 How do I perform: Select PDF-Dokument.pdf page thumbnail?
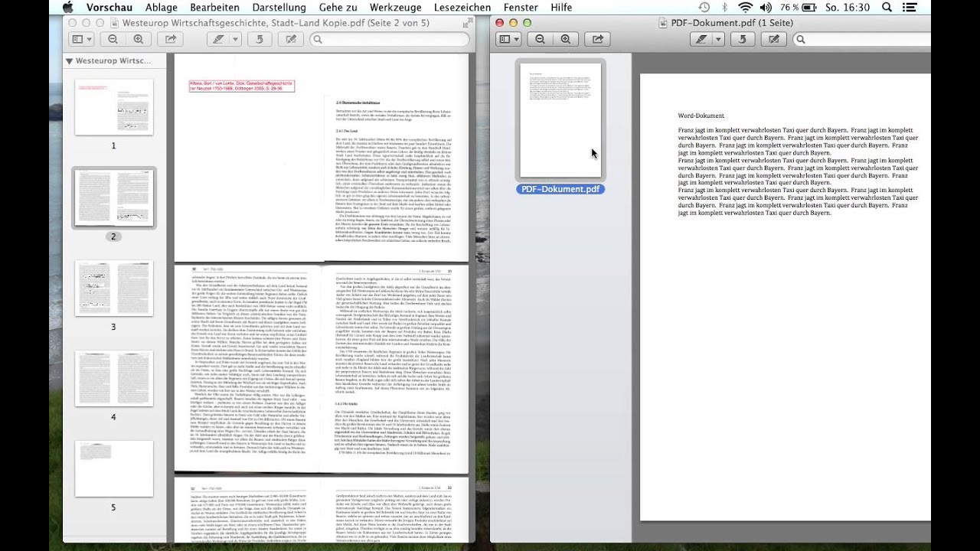(x=560, y=119)
